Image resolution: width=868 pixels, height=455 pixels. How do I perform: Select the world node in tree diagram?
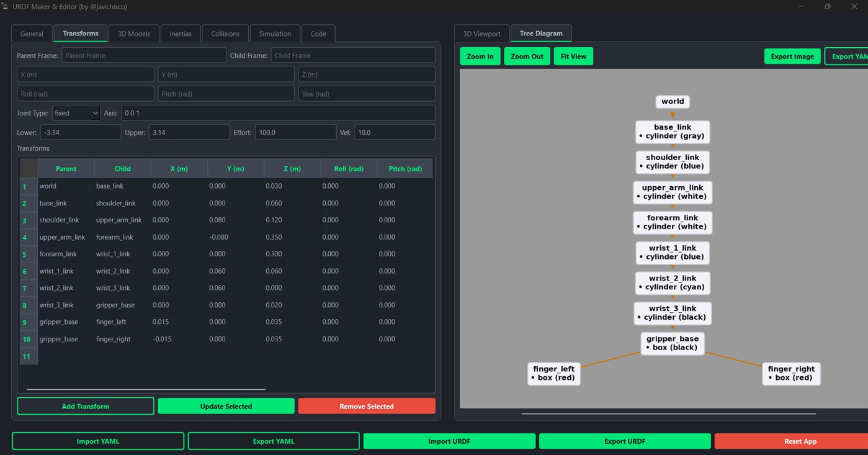pyautogui.click(x=673, y=102)
